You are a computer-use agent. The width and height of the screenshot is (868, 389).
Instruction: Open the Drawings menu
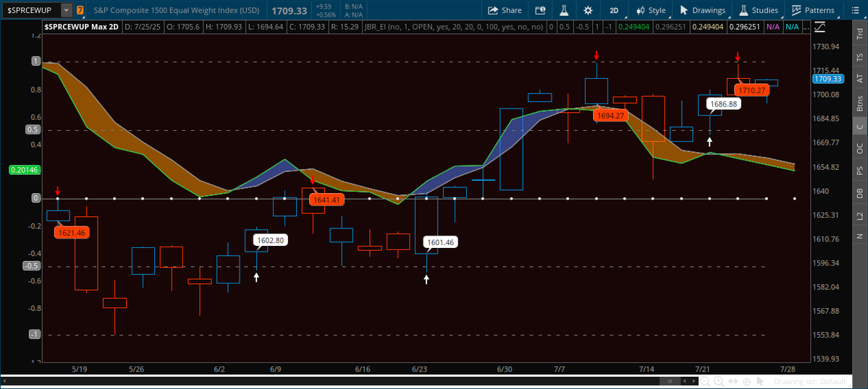(702, 10)
